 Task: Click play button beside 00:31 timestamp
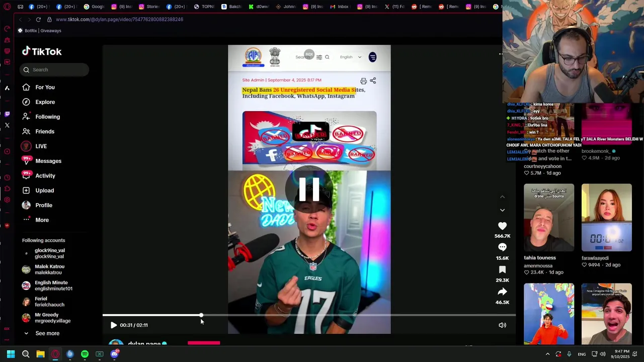click(113, 325)
